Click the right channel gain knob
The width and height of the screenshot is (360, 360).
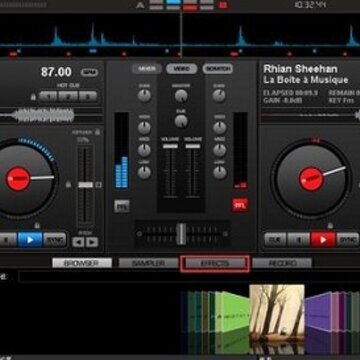[x=219, y=96]
